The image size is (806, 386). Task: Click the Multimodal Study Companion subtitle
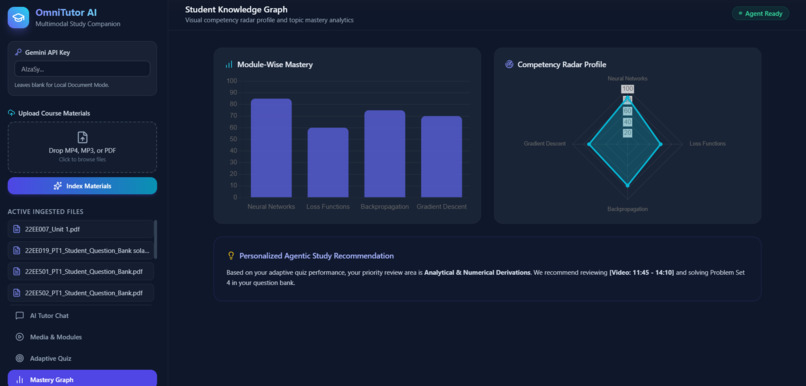[x=78, y=24]
